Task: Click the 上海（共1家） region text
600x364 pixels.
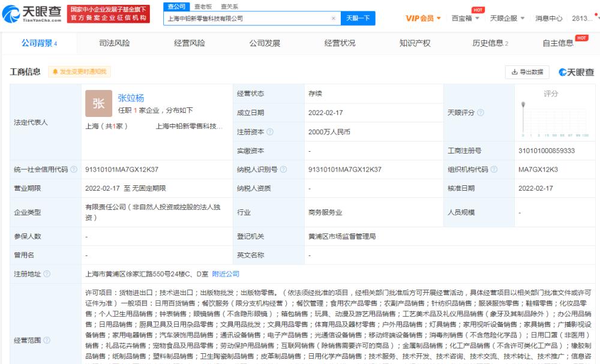Action: point(106,126)
